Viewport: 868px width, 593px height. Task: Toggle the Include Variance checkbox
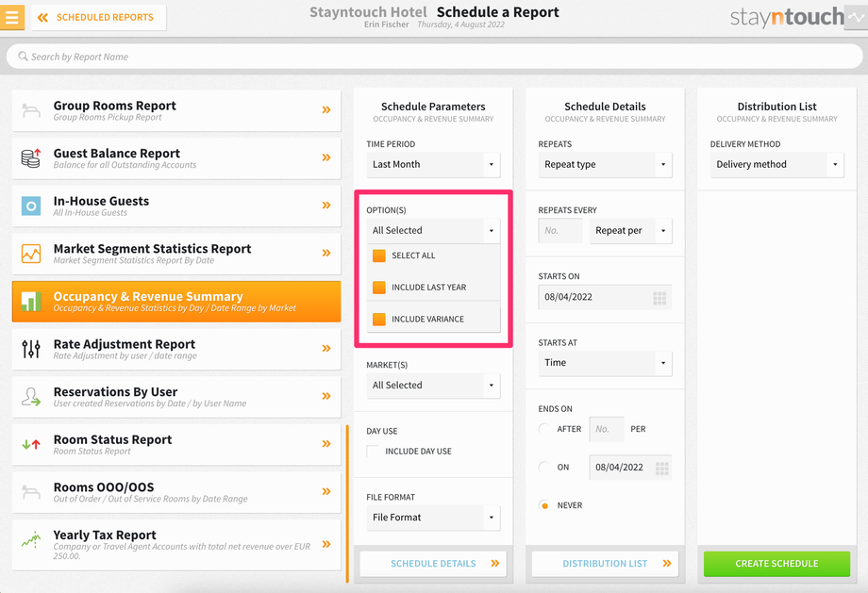pyautogui.click(x=379, y=320)
